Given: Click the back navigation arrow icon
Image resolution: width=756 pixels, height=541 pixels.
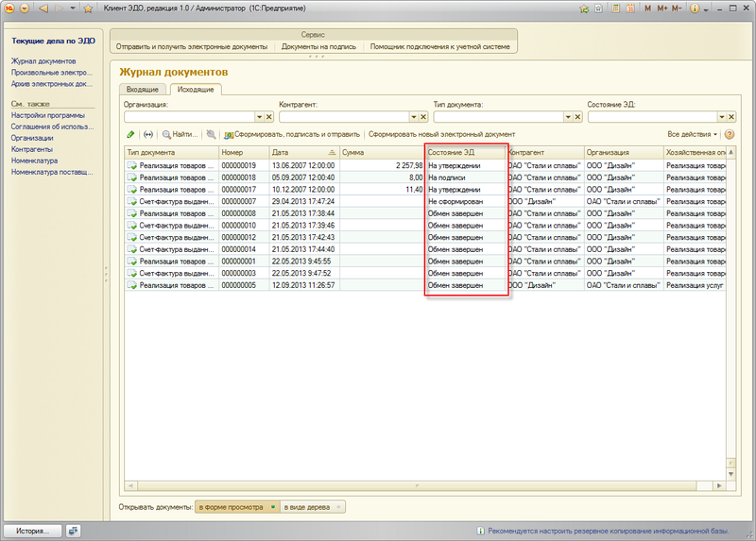Looking at the screenshot, I should point(43,8).
